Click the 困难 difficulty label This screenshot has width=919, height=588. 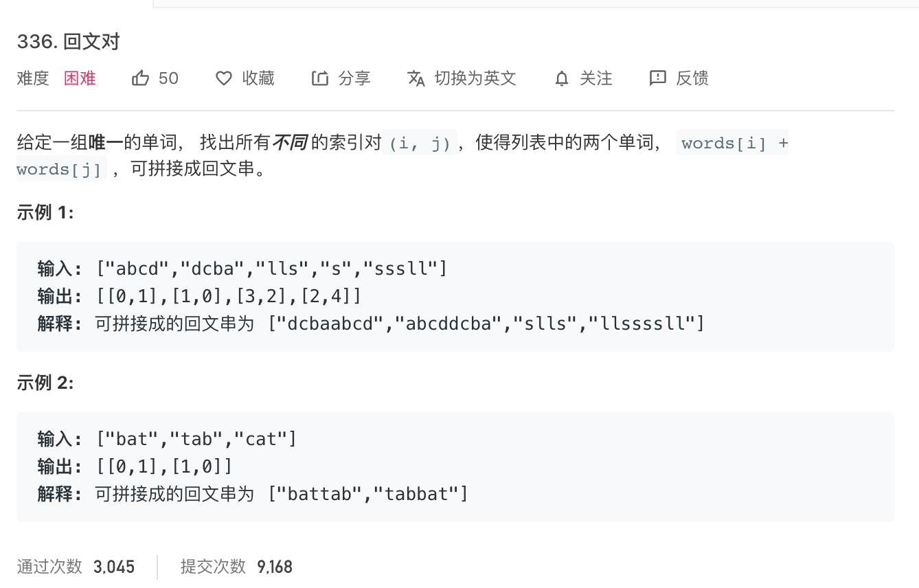80,78
